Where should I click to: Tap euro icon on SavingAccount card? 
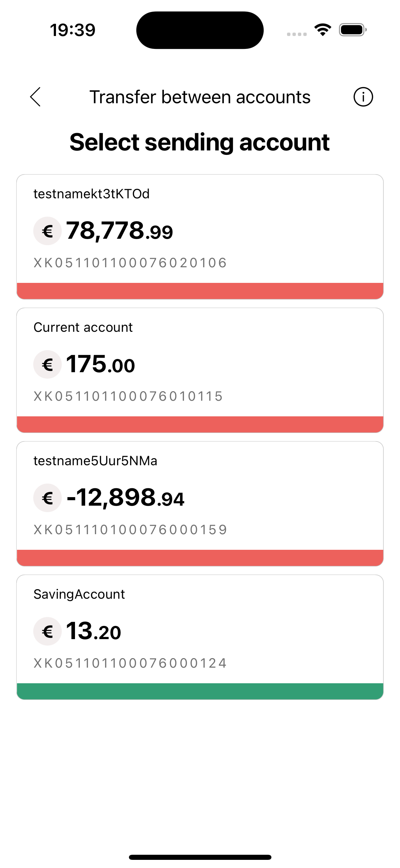[47, 631]
